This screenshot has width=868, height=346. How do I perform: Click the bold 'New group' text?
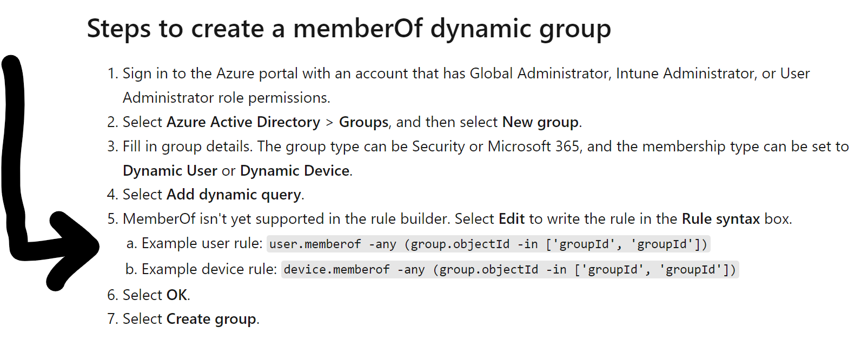[x=540, y=122]
